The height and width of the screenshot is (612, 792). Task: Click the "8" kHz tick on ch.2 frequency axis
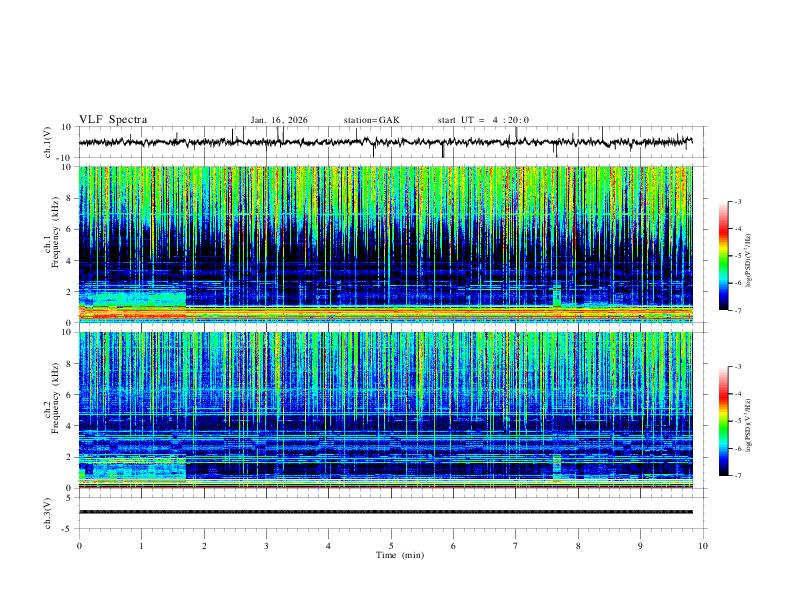[69, 364]
